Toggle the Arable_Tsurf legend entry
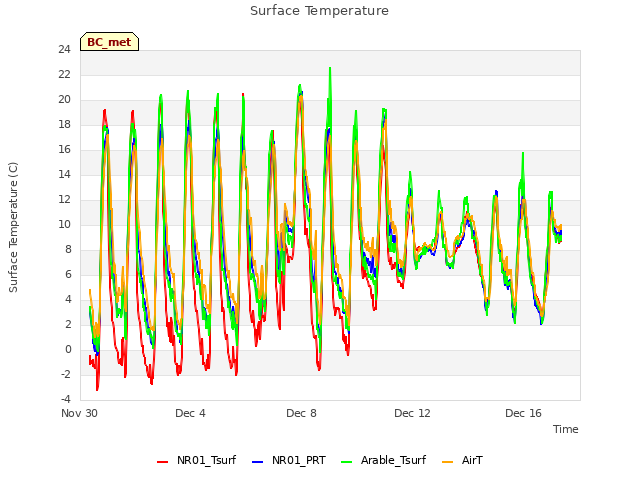The height and width of the screenshot is (480, 640). pyautogui.click(x=384, y=460)
